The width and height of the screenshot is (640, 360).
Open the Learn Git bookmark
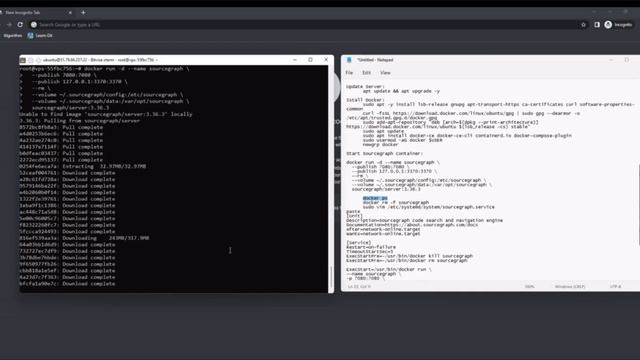[x=40, y=36]
